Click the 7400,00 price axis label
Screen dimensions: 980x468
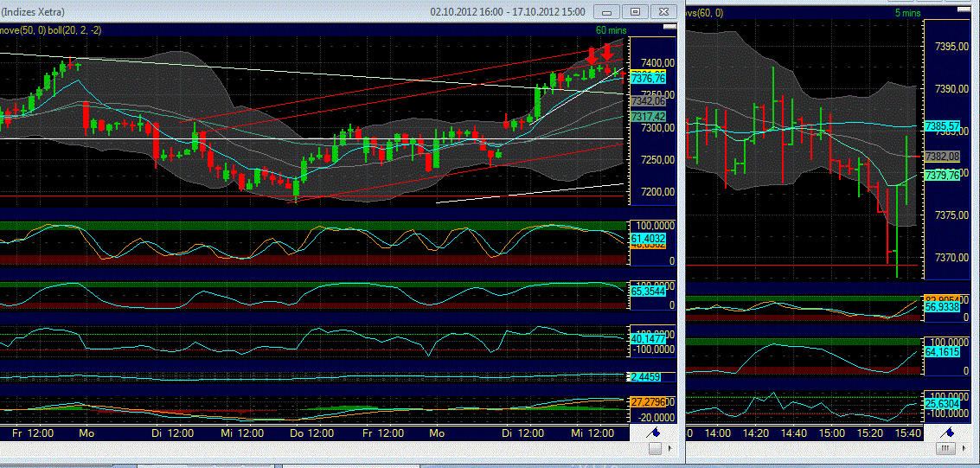point(658,62)
